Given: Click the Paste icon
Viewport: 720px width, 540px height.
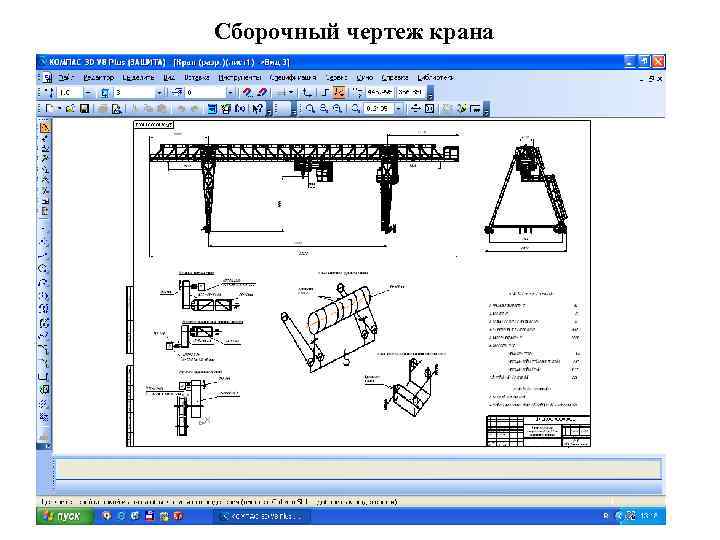Looking at the screenshot, I should tap(162, 109).
